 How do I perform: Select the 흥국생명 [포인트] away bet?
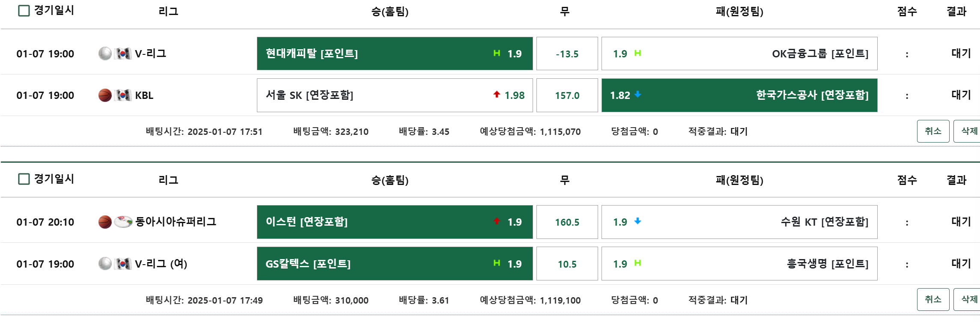pyautogui.click(x=739, y=264)
